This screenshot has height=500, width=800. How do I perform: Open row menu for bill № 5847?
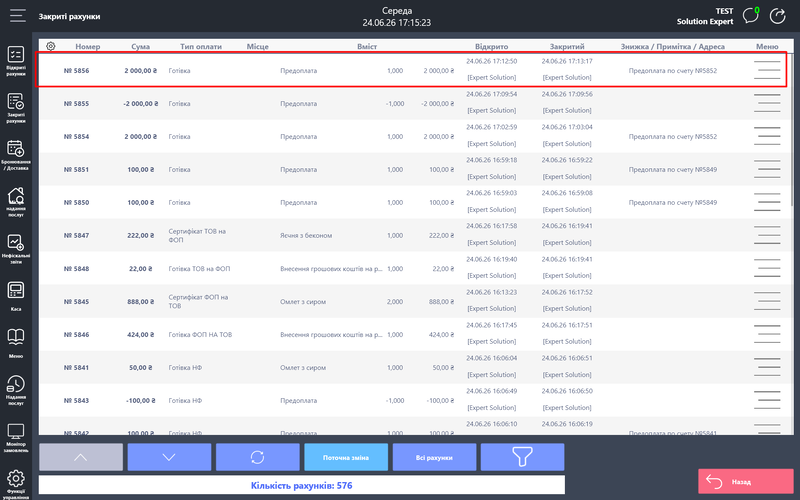pyautogui.click(x=767, y=235)
